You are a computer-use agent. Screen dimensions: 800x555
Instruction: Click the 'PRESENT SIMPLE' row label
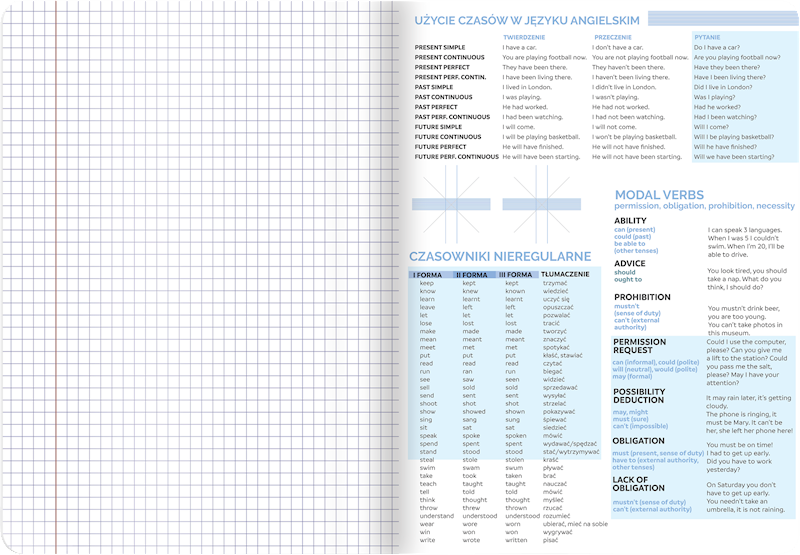coord(440,47)
